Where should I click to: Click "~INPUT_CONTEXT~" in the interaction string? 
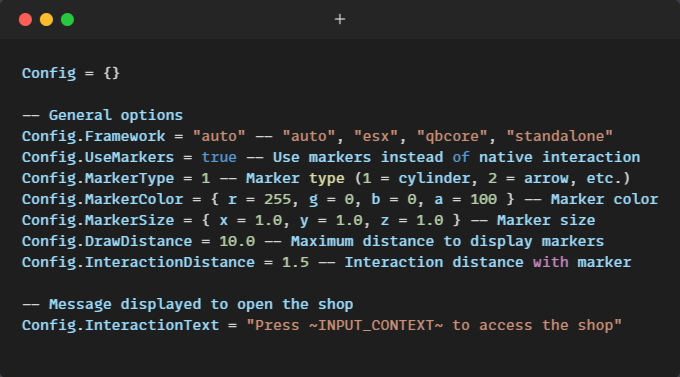click(376, 325)
